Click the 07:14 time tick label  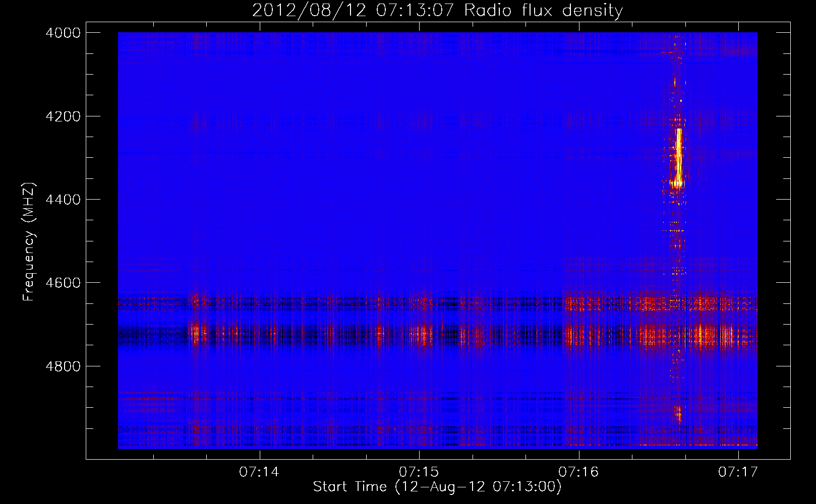(259, 472)
